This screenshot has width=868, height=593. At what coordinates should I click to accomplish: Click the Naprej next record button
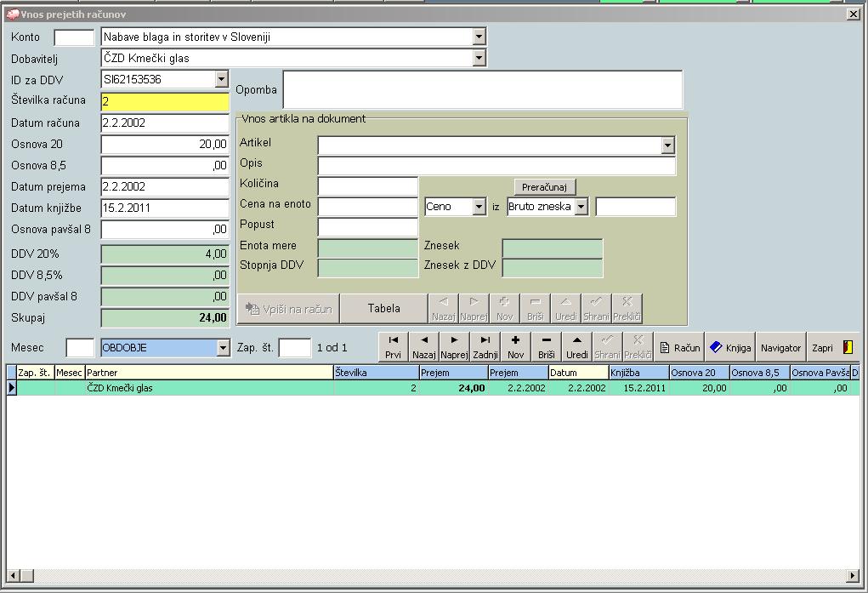454,347
